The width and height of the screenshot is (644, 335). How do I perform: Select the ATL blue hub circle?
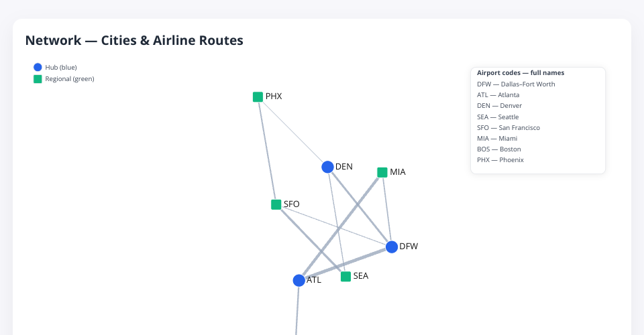(x=299, y=280)
